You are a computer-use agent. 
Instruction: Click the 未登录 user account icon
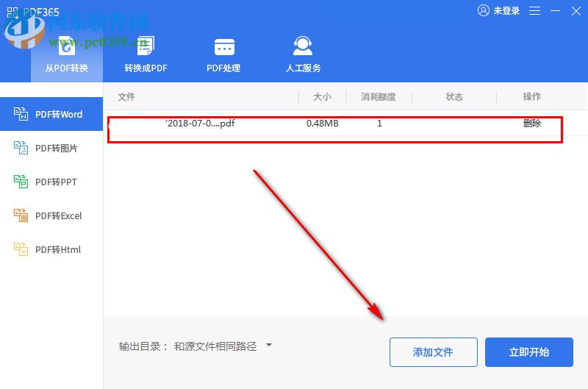[x=484, y=10]
